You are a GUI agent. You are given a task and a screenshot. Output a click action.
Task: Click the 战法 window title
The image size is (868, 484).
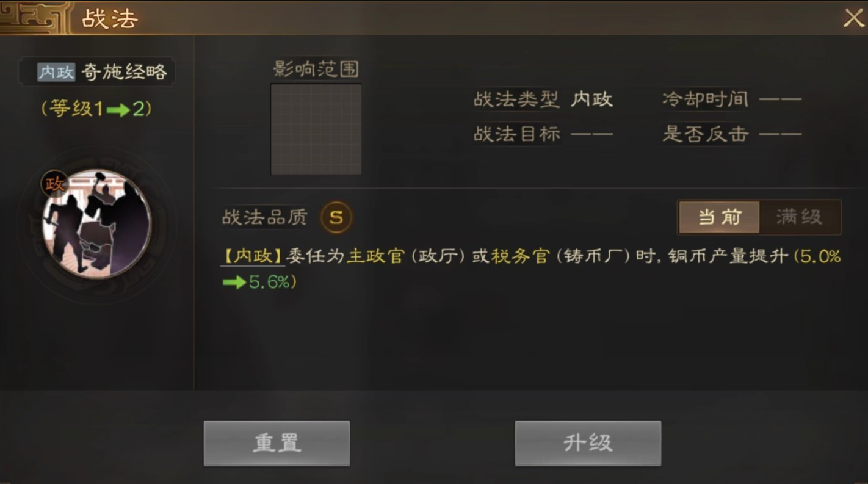tap(110, 19)
